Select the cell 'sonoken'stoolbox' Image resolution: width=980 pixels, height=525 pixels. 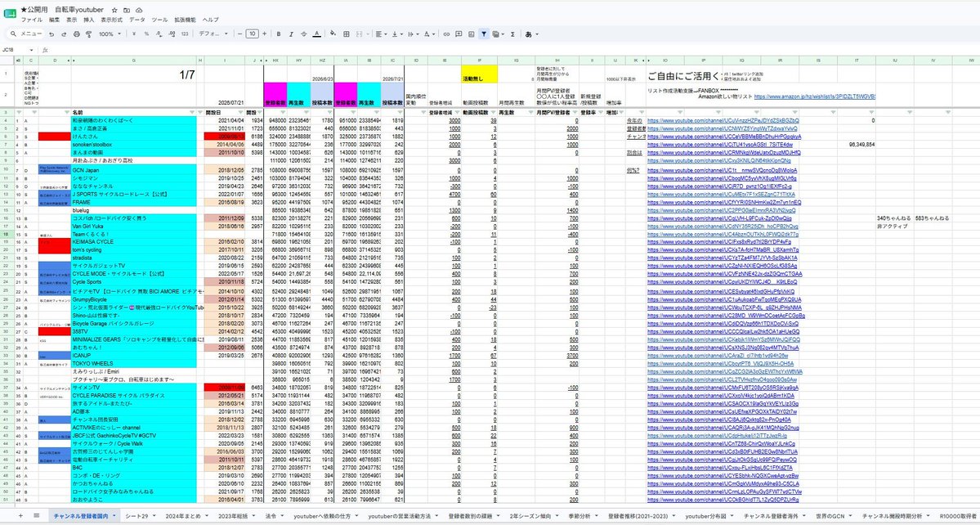[x=134, y=145]
